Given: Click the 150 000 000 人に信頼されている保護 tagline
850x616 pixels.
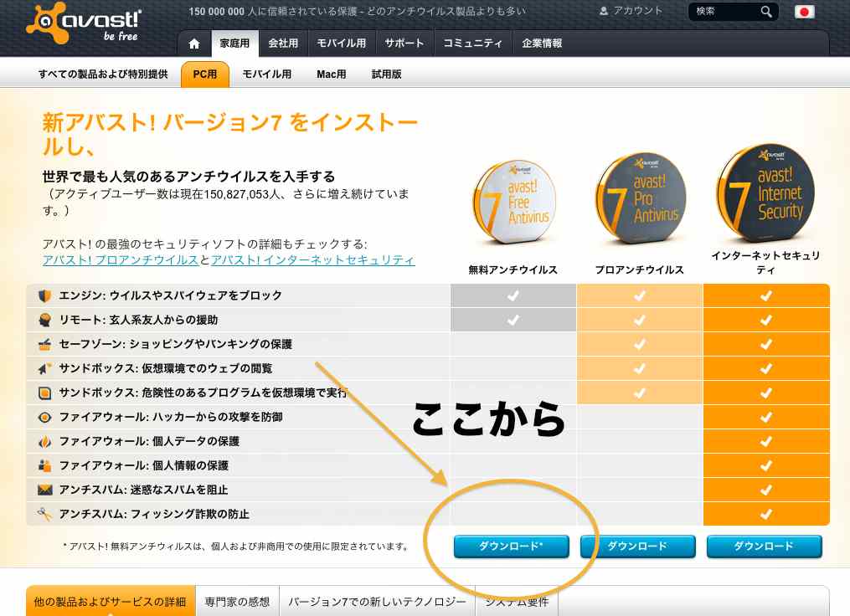Looking at the screenshot, I should coord(358,12).
